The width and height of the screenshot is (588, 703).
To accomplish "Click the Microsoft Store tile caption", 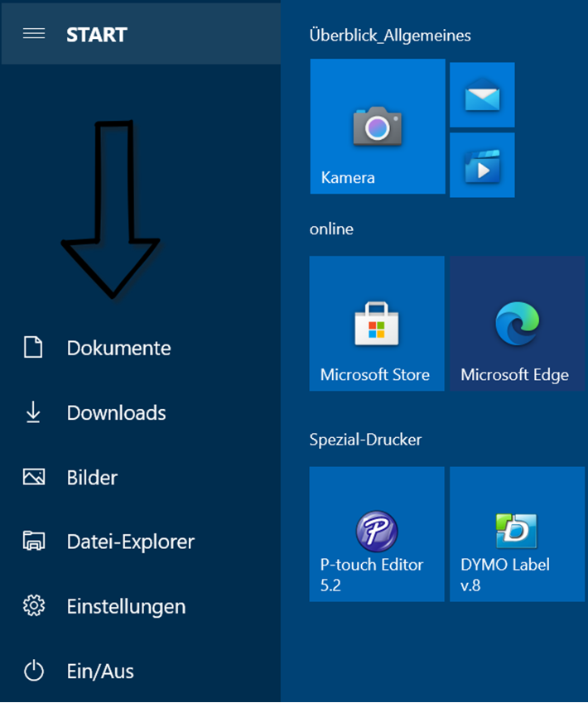I will [375, 374].
